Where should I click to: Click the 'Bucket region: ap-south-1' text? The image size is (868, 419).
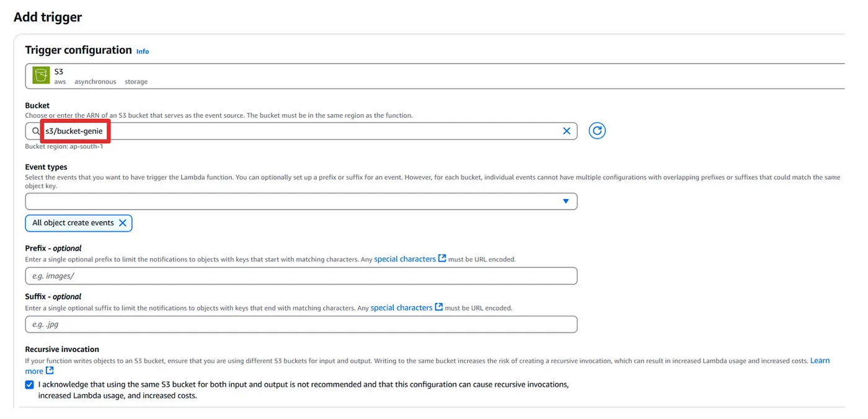pos(64,147)
